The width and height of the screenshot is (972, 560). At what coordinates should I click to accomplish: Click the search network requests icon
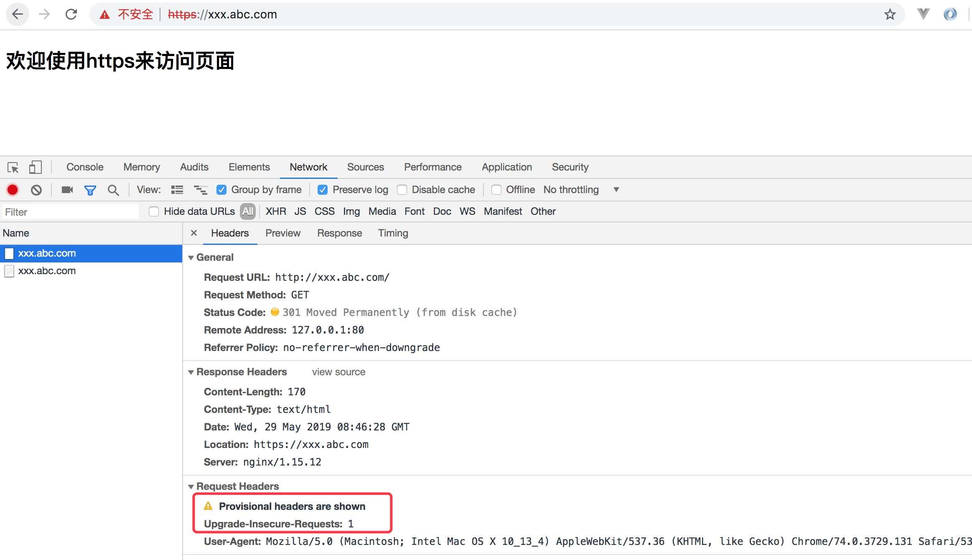click(x=114, y=190)
